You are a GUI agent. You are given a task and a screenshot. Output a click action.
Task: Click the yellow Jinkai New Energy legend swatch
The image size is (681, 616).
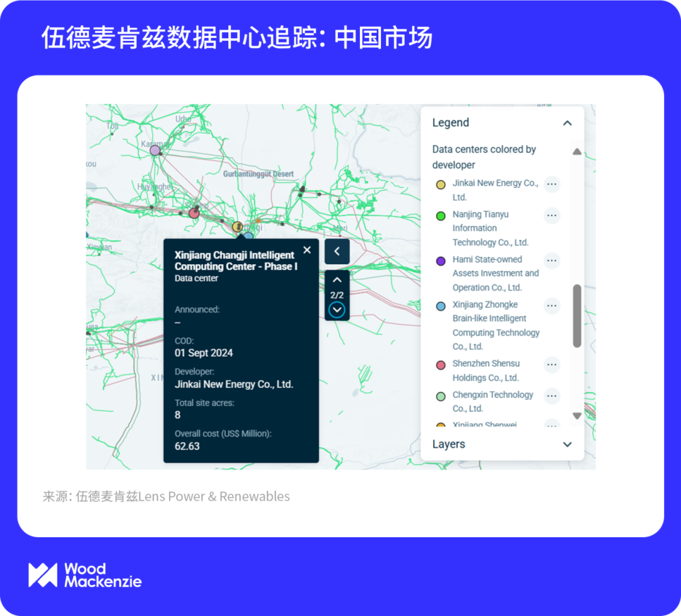441,185
